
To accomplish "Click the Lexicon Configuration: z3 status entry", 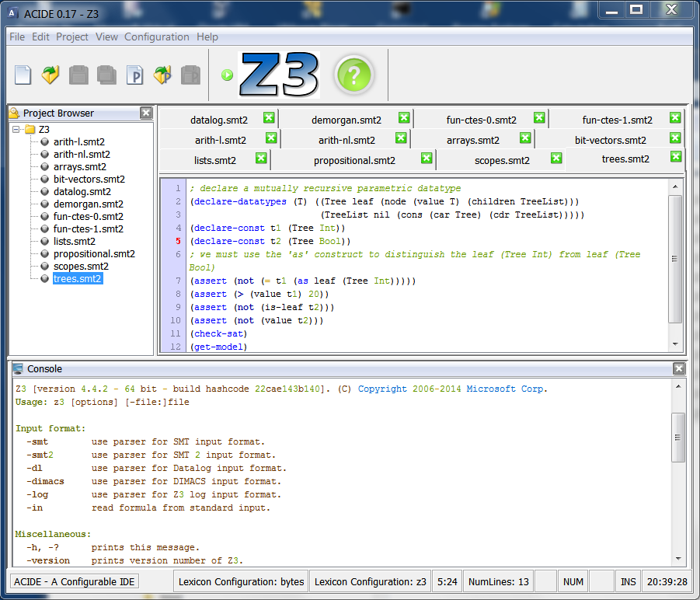I will coord(370,581).
